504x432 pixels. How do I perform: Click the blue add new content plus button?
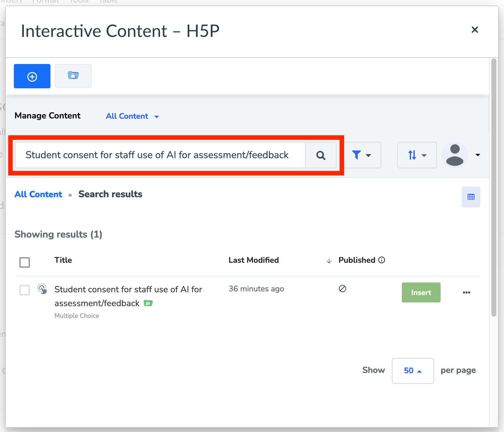(32, 76)
